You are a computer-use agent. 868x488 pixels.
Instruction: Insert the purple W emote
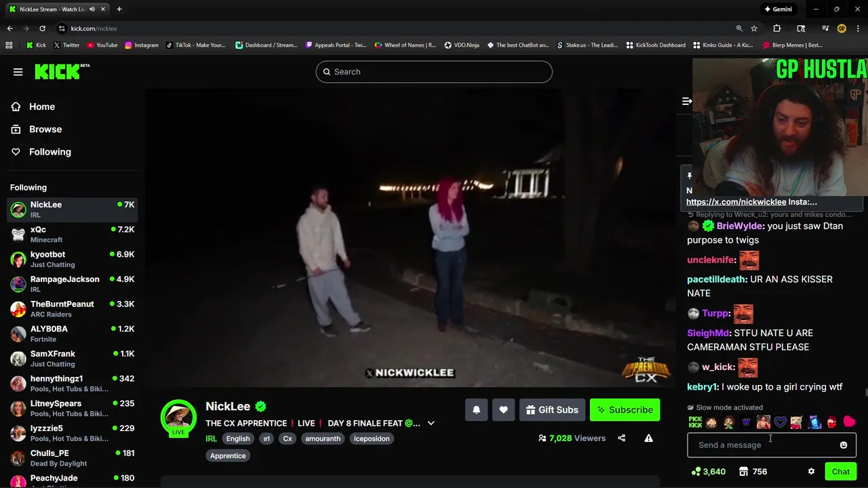coord(746,422)
